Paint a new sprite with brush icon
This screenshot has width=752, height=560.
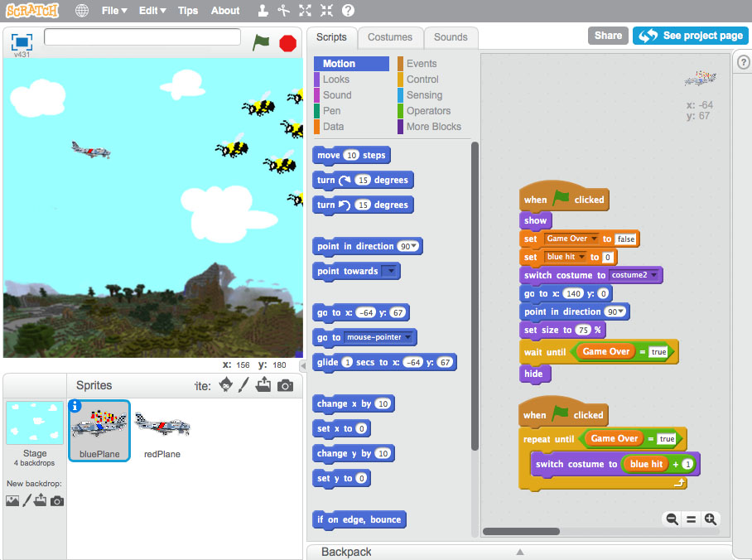coord(243,385)
